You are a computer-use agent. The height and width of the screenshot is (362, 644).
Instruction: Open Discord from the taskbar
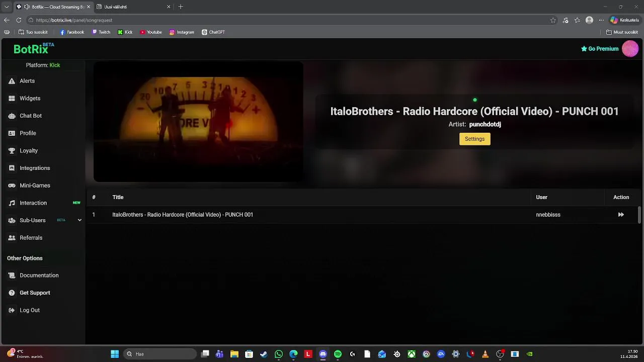323,354
